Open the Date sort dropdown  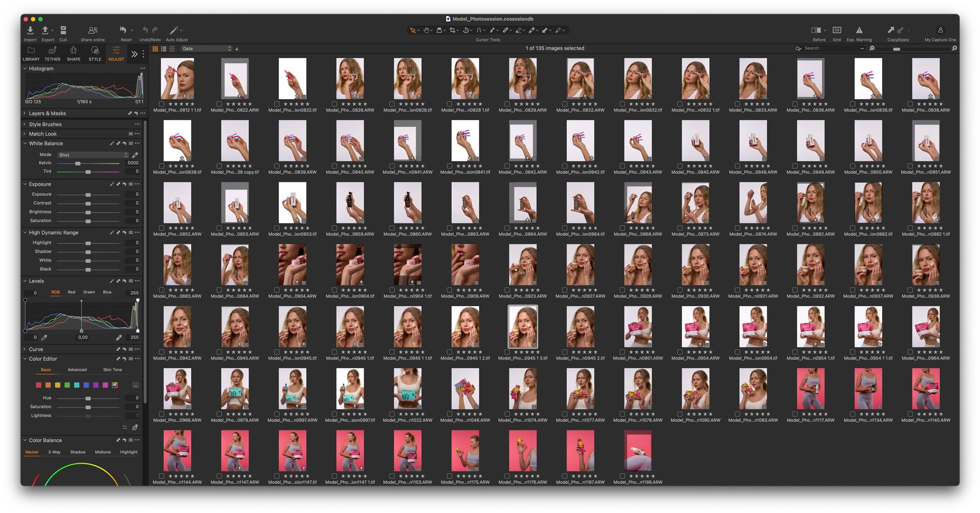pos(206,49)
